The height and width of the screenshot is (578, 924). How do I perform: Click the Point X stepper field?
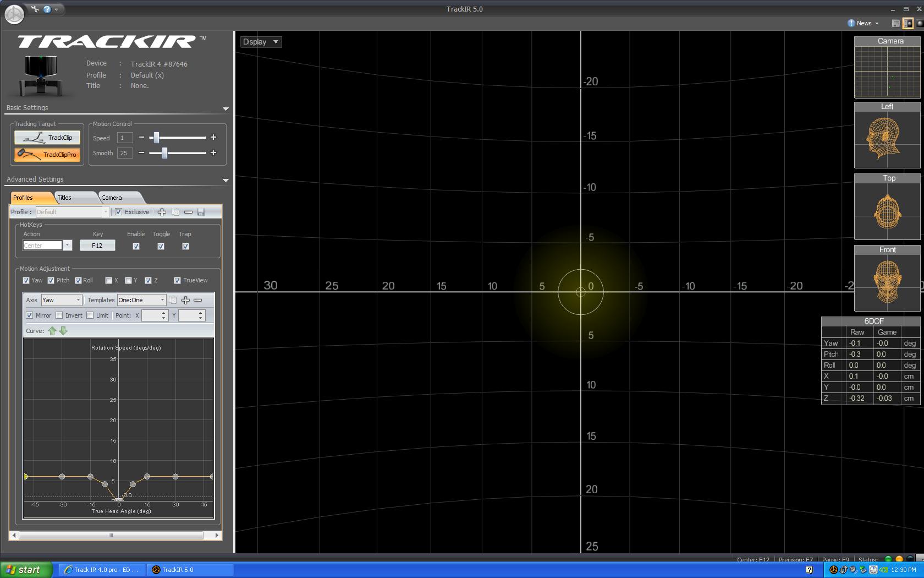tap(155, 315)
